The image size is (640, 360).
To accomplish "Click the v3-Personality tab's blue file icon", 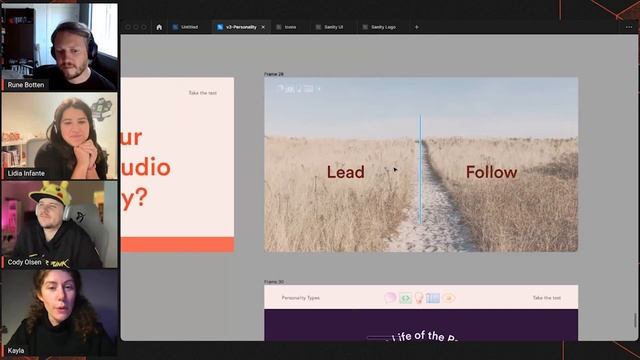I will point(220,27).
